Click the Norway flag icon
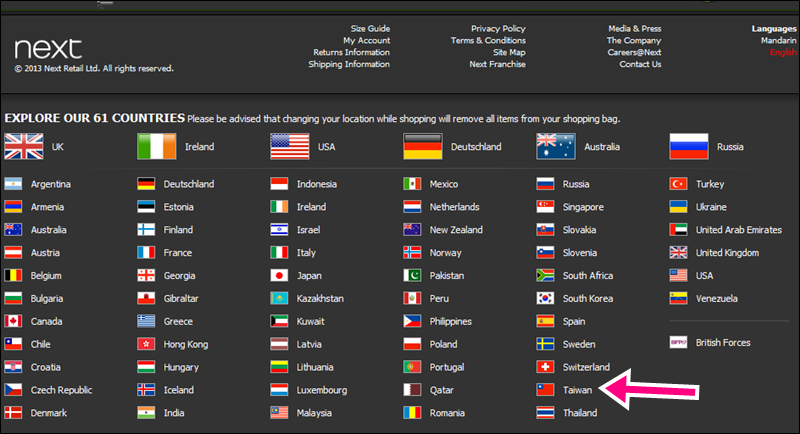Image resolution: width=800 pixels, height=434 pixels. click(x=412, y=252)
